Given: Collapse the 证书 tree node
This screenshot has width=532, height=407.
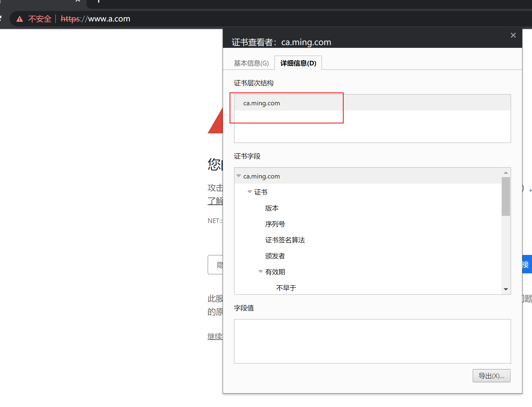Looking at the screenshot, I should point(250,192).
